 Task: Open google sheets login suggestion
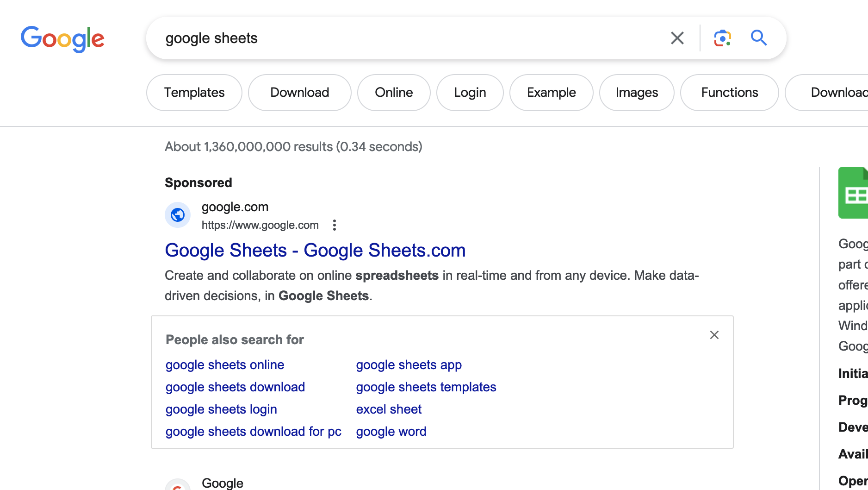221,409
